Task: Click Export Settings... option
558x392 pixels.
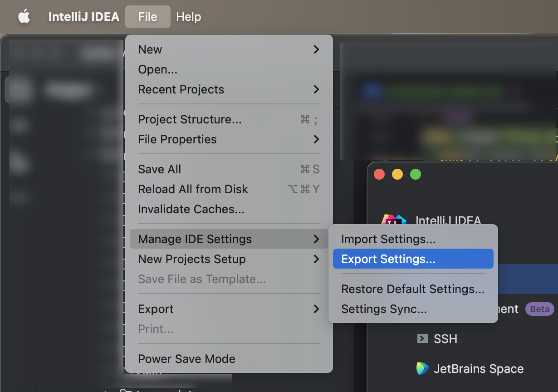Action: [388, 259]
